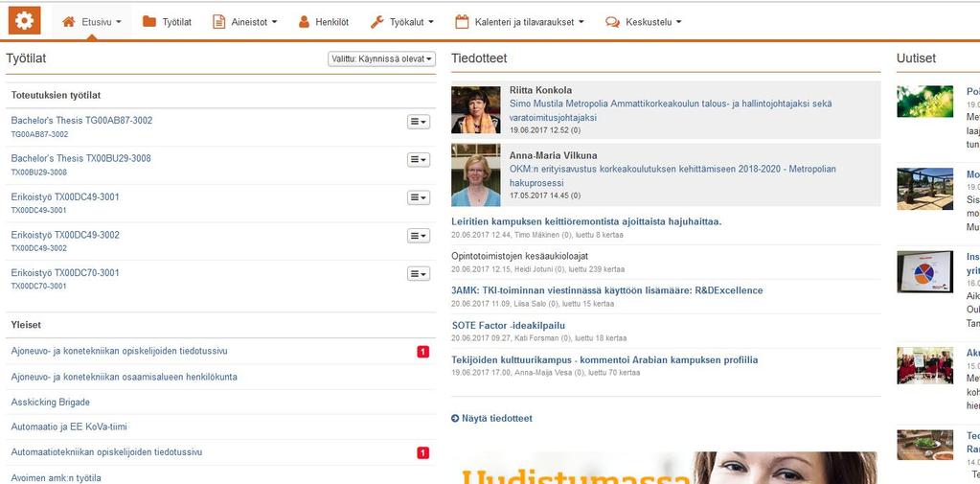The width and height of the screenshot is (980, 484).
Task: Open Automaatiotekniikan opiskelijoiden tiedotussivu
Action: tap(106, 452)
